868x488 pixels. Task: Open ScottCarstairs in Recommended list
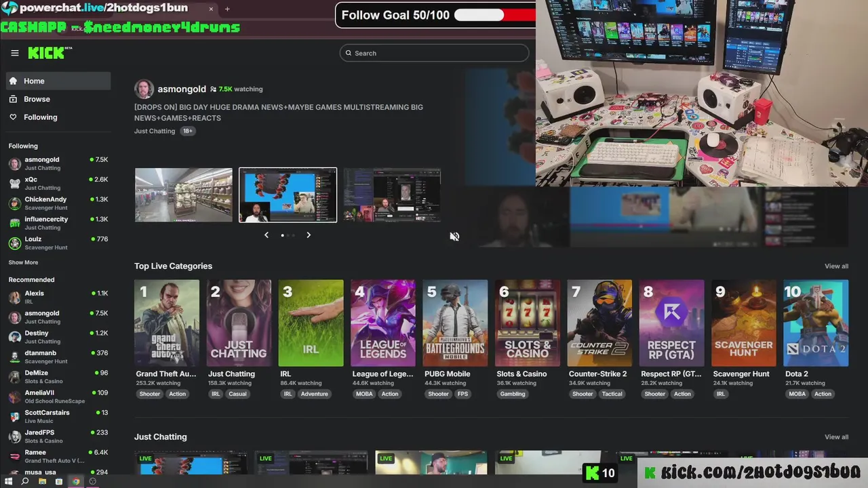[x=58, y=416]
